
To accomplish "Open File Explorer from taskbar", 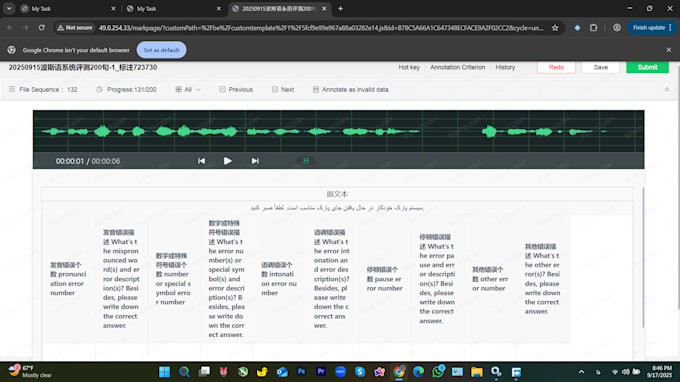I will 477,372.
